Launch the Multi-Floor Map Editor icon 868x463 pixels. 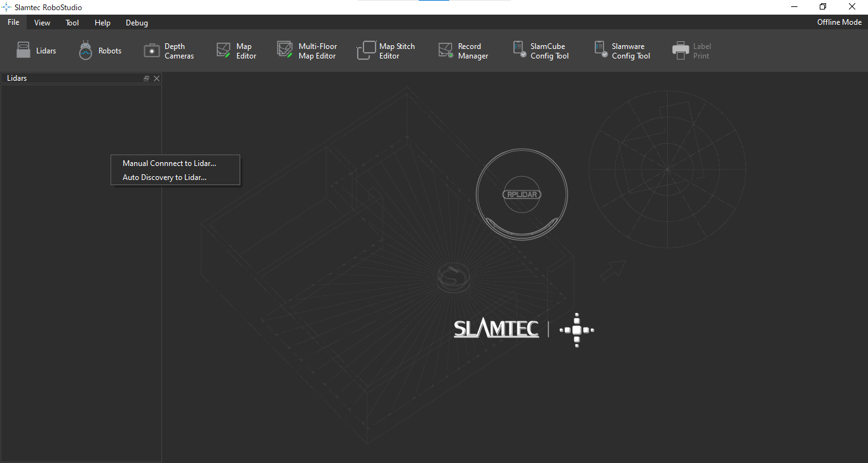[285, 50]
